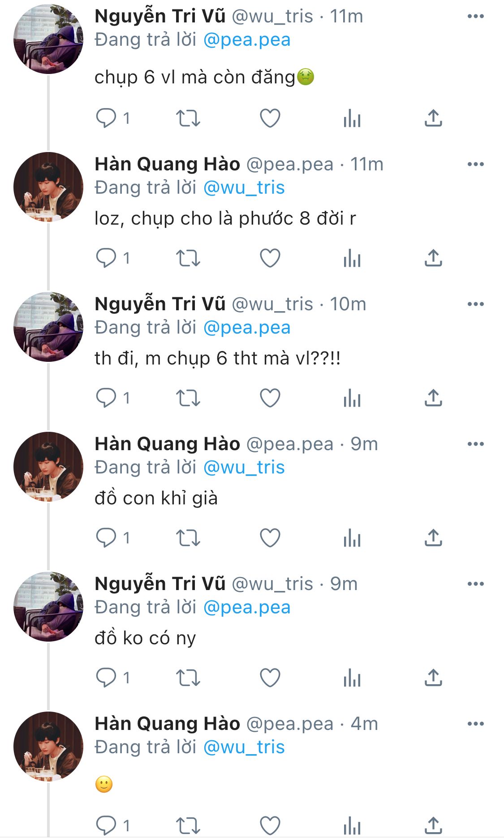The height and width of the screenshot is (838, 504).
Task: Open Hàn Quang Hào's avatar on the 4m tweet
Action: point(48,747)
